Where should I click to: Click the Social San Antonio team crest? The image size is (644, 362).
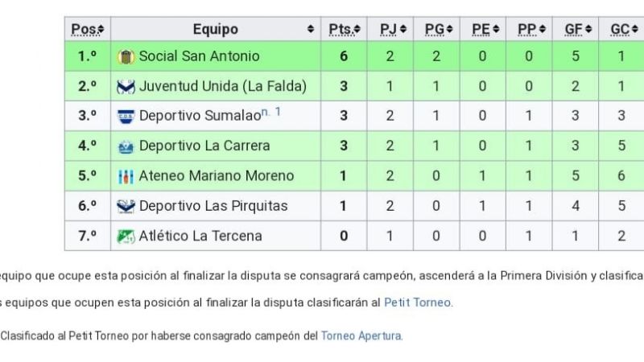tap(125, 56)
